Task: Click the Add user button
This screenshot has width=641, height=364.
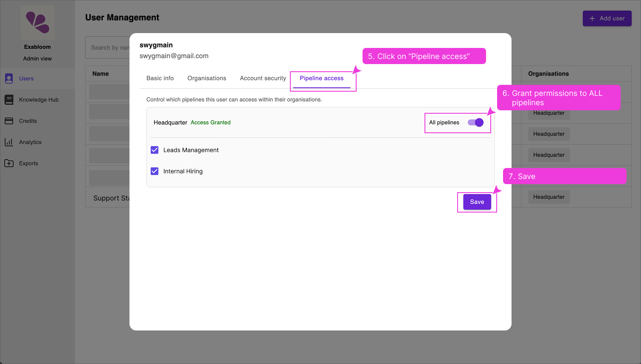Action: click(x=607, y=18)
